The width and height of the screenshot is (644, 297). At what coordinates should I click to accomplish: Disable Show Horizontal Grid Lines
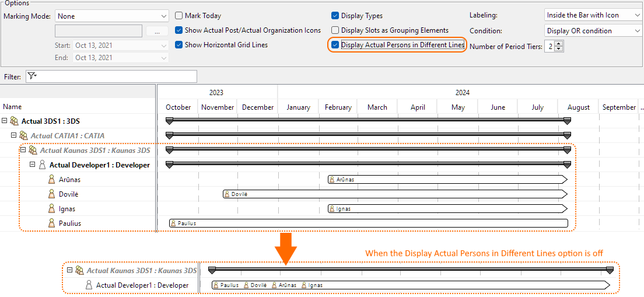(x=179, y=45)
